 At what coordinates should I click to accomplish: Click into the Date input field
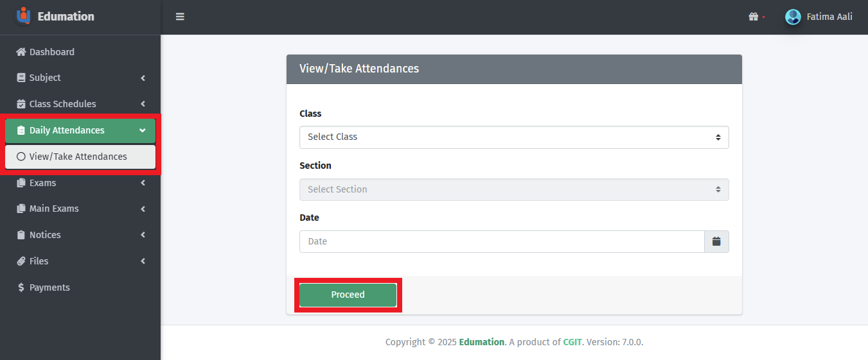coord(501,241)
